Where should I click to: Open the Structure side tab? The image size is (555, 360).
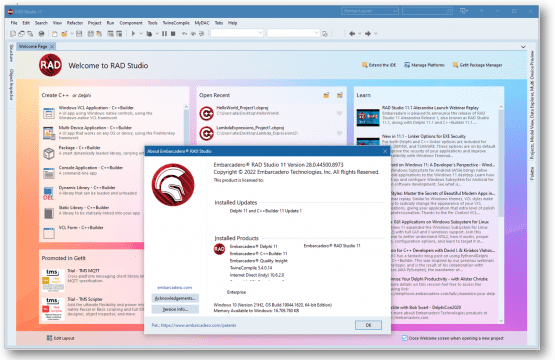point(11,53)
